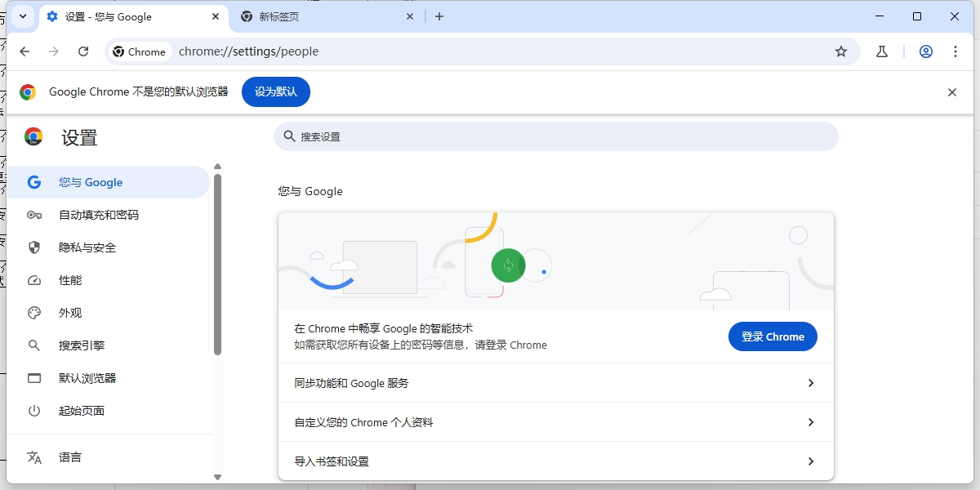Select 默认浏览器 in the sidebar
The width and height of the screenshot is (980, 490).
[x=88, y=378]
